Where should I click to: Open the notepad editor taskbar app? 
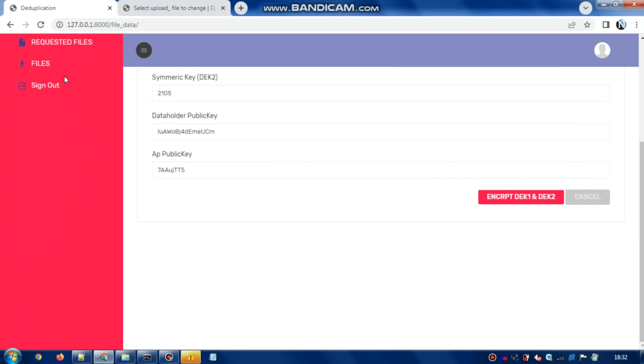pyautogui.click(x=82, y=357)
